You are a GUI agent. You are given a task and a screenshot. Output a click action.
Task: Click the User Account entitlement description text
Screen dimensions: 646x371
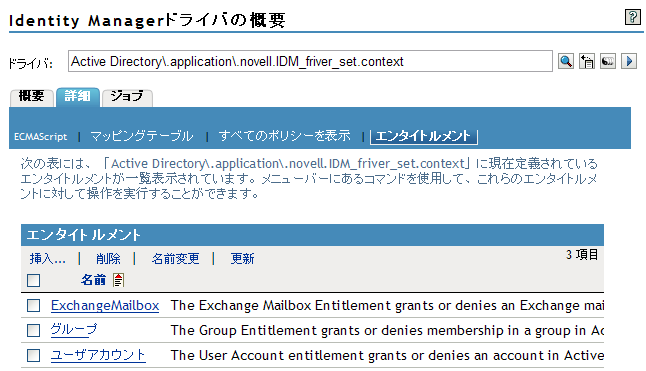coord(387,355)
